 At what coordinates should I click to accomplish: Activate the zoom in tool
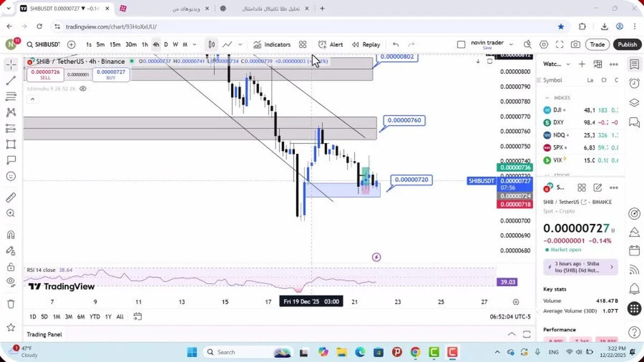coord(11,213)
